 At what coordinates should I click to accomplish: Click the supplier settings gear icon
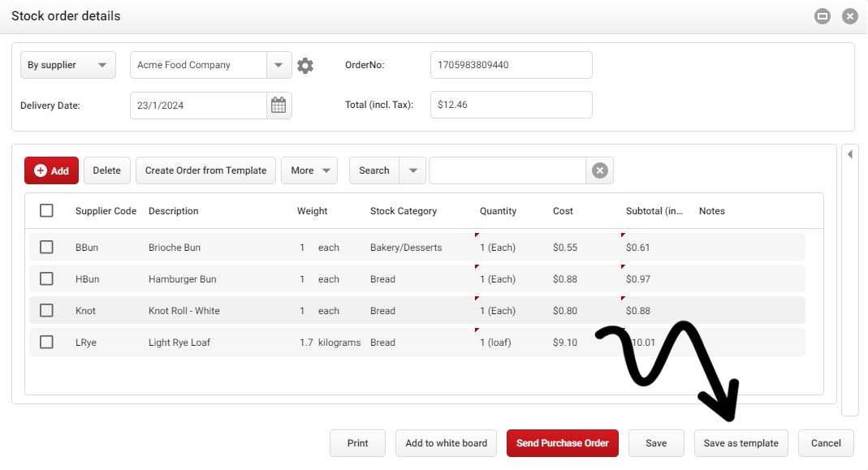[305, 65]
